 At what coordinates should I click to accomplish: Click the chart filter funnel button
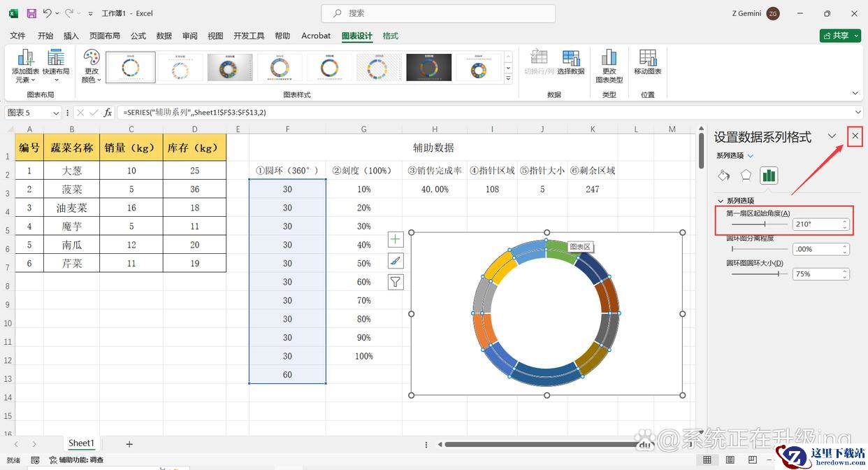[396, 282]
